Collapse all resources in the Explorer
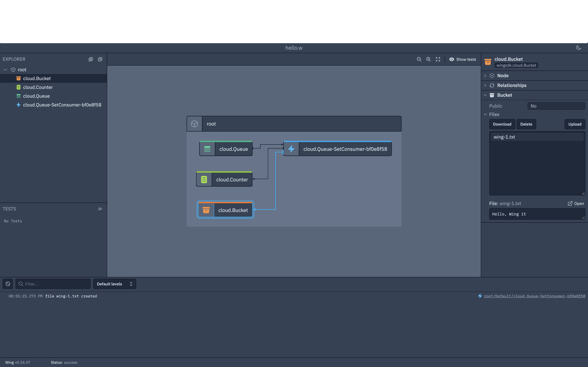 tap(100, 59)
